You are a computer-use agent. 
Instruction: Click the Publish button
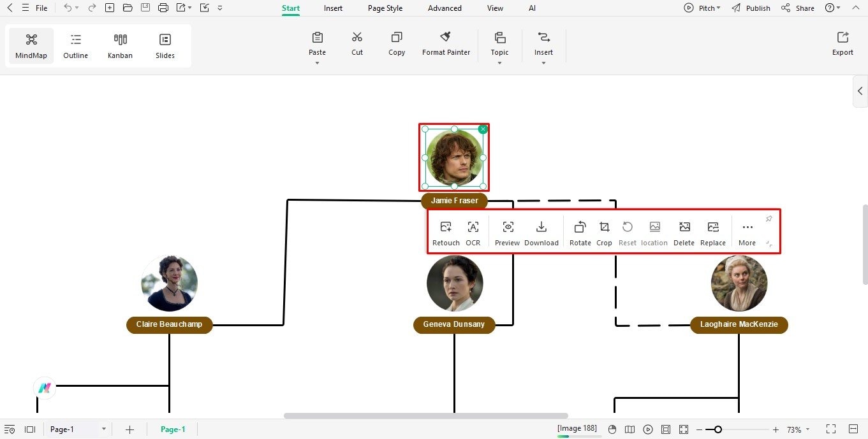tap(751, 8)
